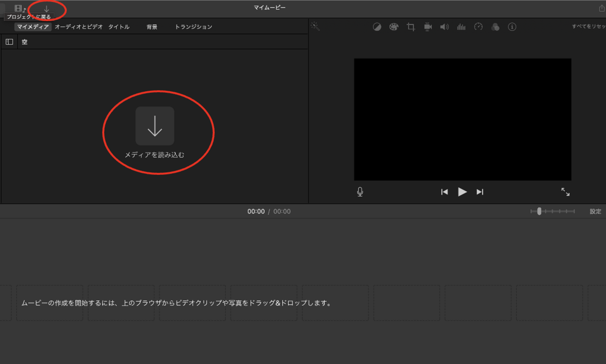
Task: Open the media and music browser icon
Action: [20, 9]
